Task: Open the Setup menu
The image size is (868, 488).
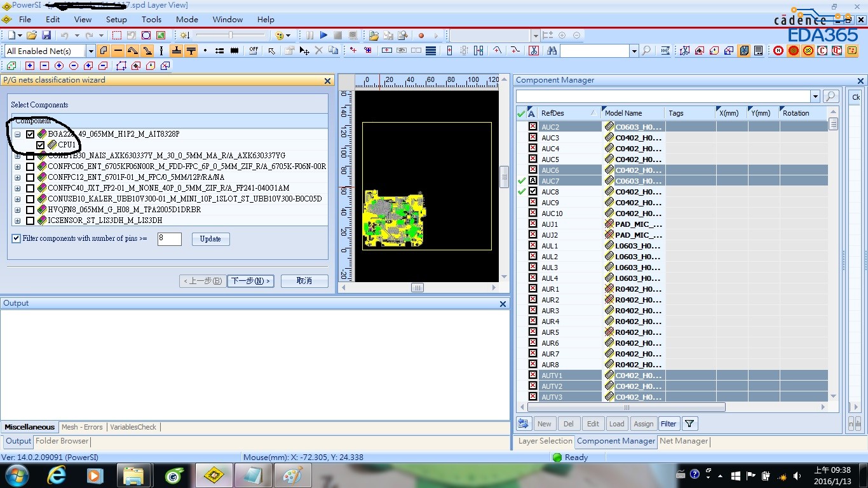Action: (x=116, y=20)
